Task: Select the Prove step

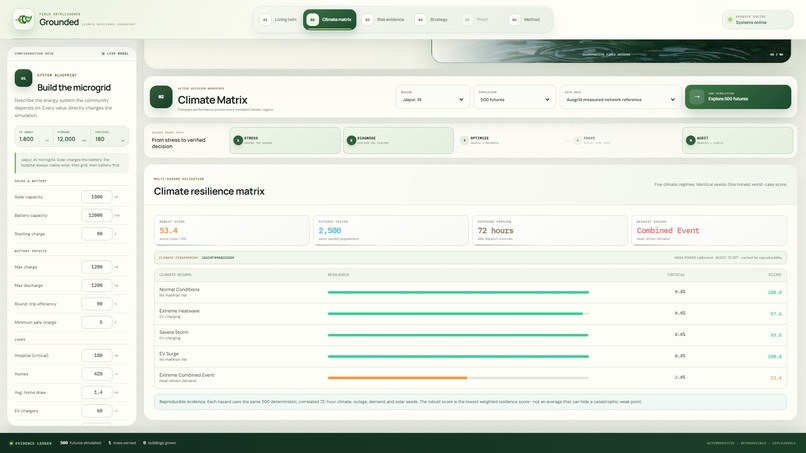Action: click(625, 140)
